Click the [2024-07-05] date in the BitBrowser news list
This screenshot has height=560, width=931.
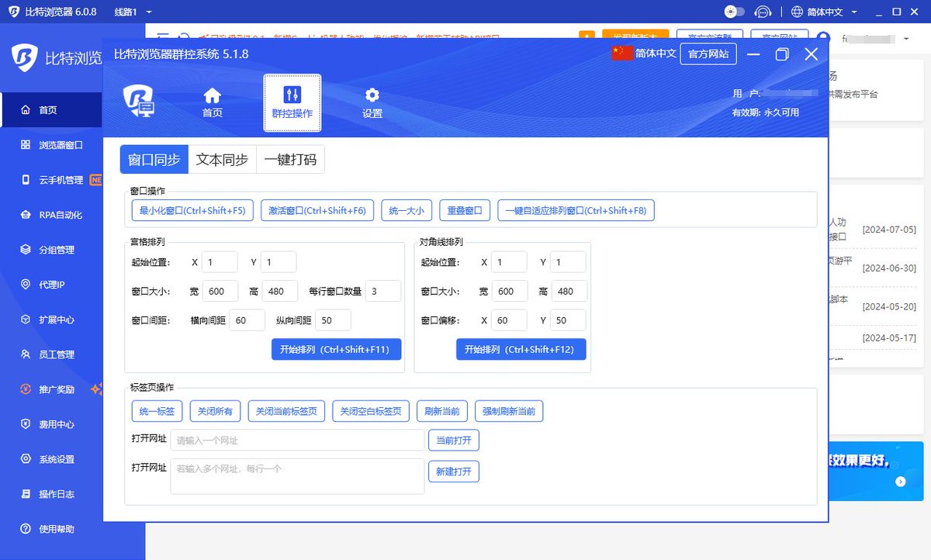[x=889, y=230]
